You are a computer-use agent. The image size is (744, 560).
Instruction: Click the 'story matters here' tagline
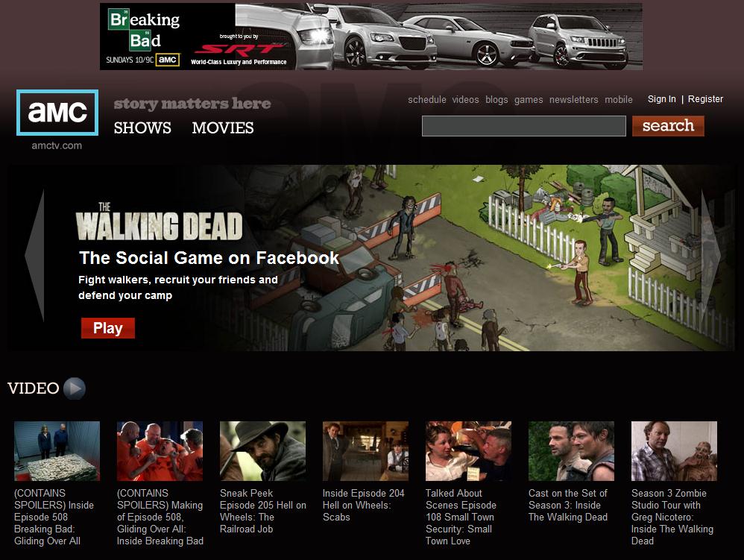(x=192, y=104)
